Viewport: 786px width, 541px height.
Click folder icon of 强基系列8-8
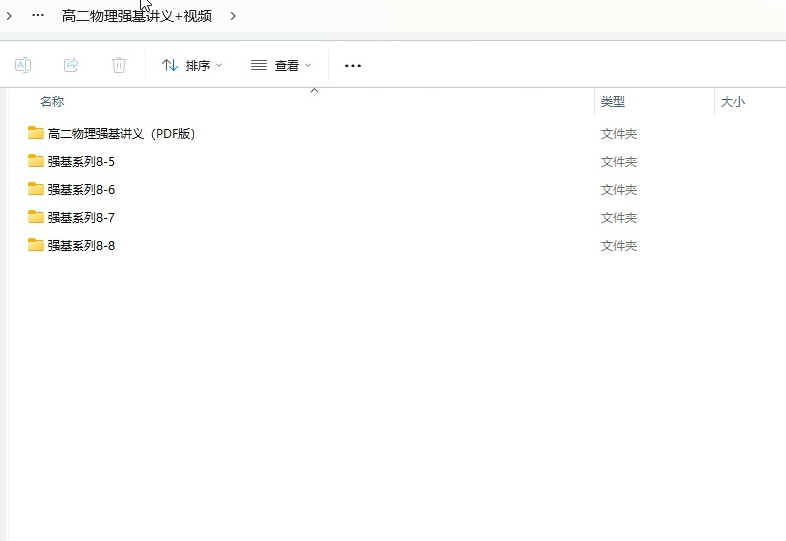point(36,245)
